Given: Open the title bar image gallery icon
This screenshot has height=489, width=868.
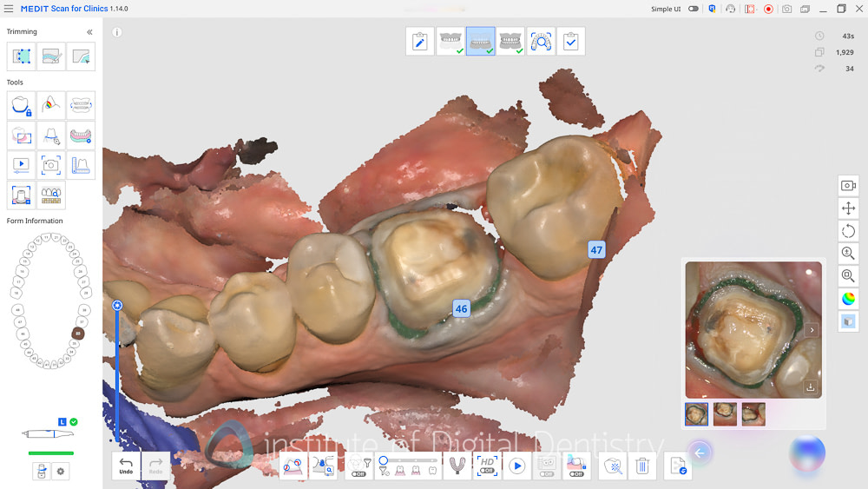Looking at the screenshot, I should pos(805,9).
